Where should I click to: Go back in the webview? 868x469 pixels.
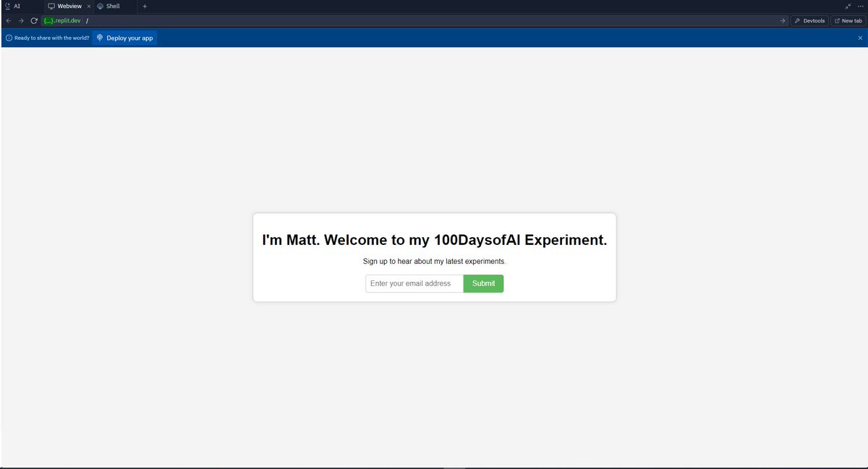9,21
